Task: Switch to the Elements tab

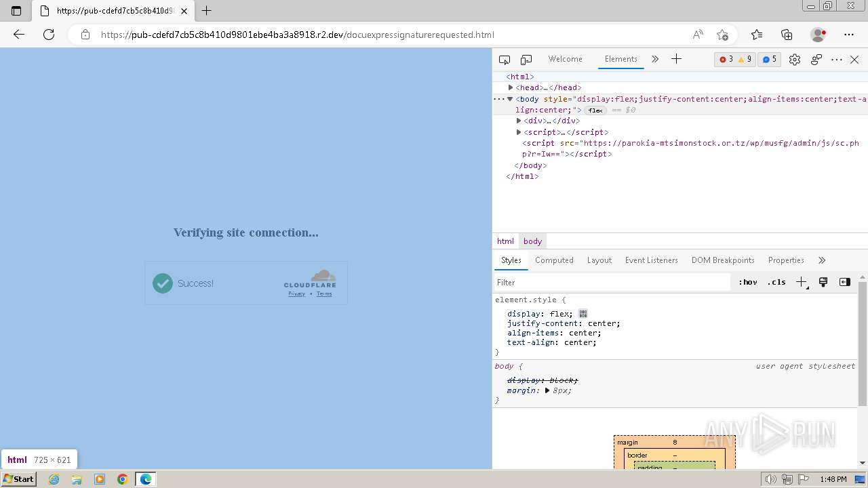Action: click(x=621, y=59)
